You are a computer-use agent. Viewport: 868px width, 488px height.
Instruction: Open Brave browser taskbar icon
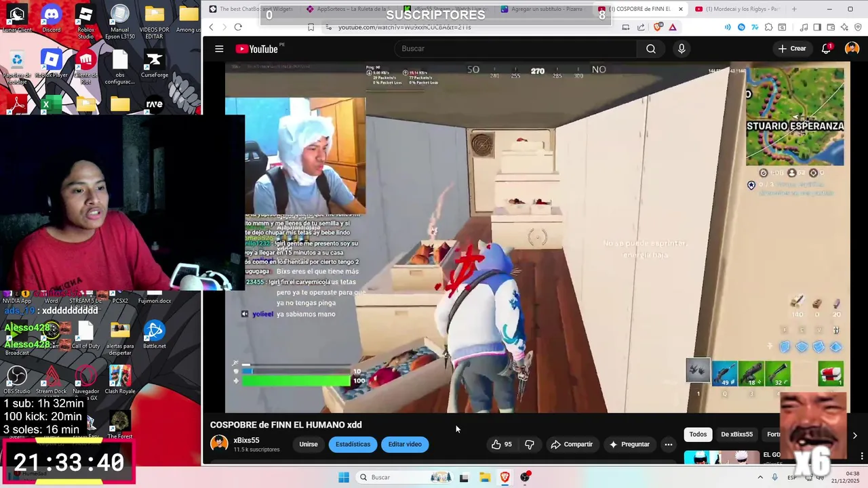click(x=505, y=477)
